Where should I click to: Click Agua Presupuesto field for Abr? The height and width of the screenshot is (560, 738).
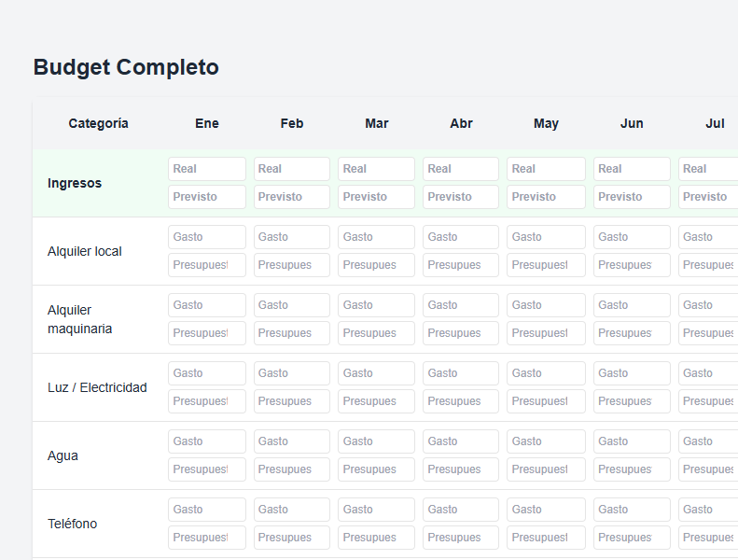461,469
